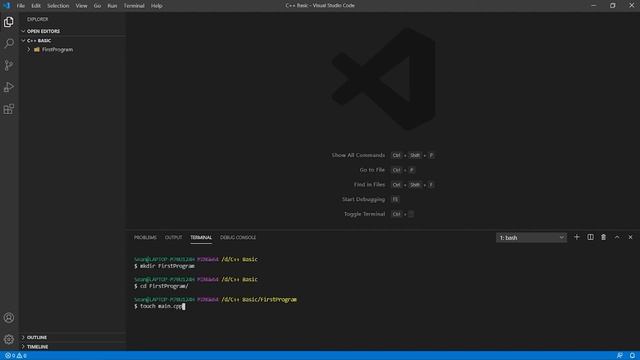
Task: Click the 'Show All Commands' label
Action: pyautogui.click(x=358, y=155)
